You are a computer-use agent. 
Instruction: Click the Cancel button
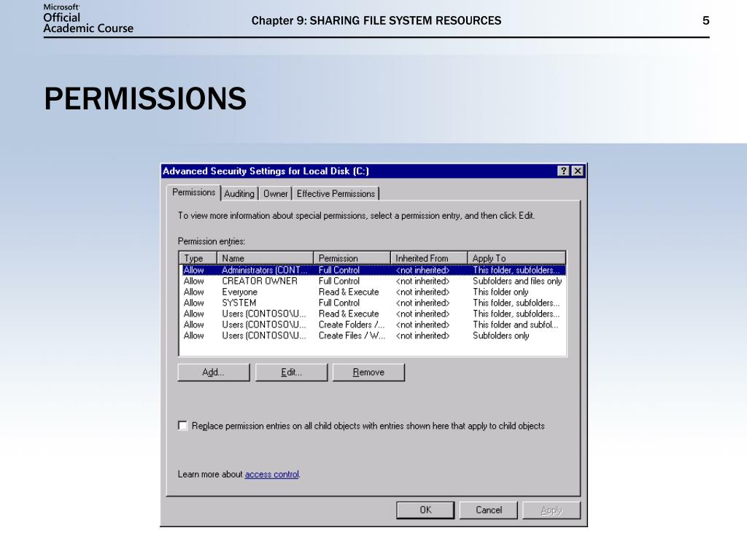click(x=488, y=510)
